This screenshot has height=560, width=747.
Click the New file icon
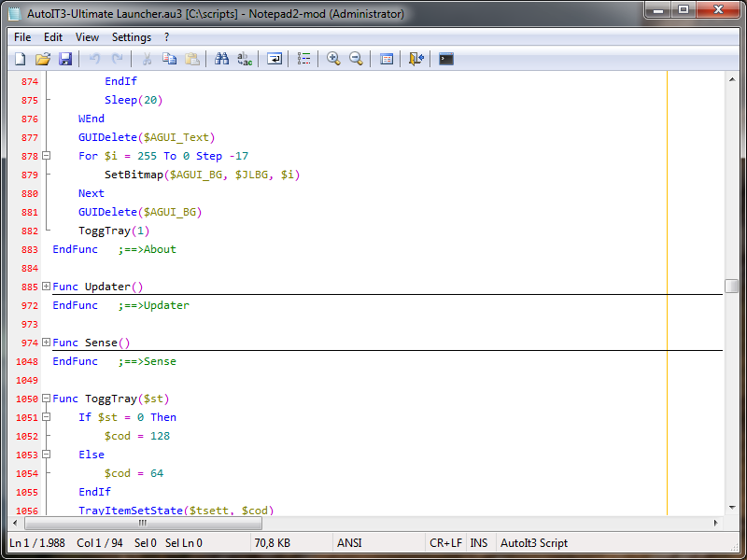click(20, 59)
